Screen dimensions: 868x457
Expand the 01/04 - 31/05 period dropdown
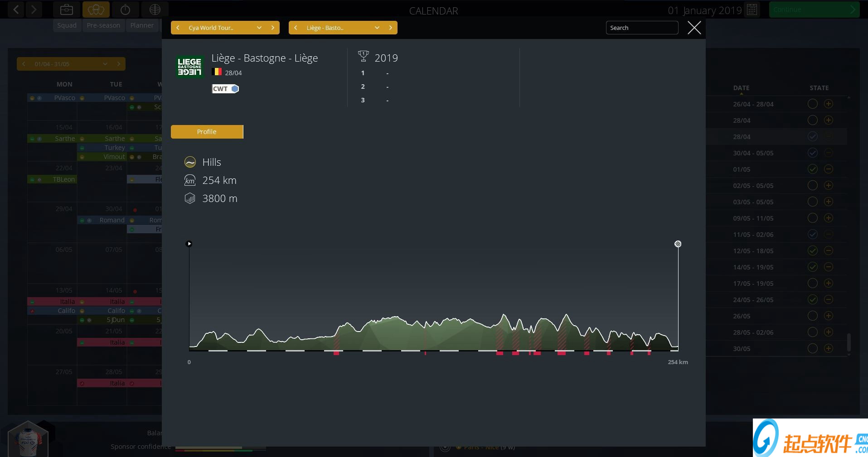tap(105, 64)
